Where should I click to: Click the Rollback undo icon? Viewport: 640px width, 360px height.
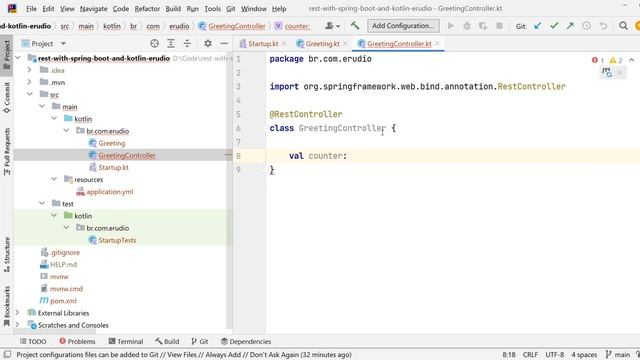(603, 26)
